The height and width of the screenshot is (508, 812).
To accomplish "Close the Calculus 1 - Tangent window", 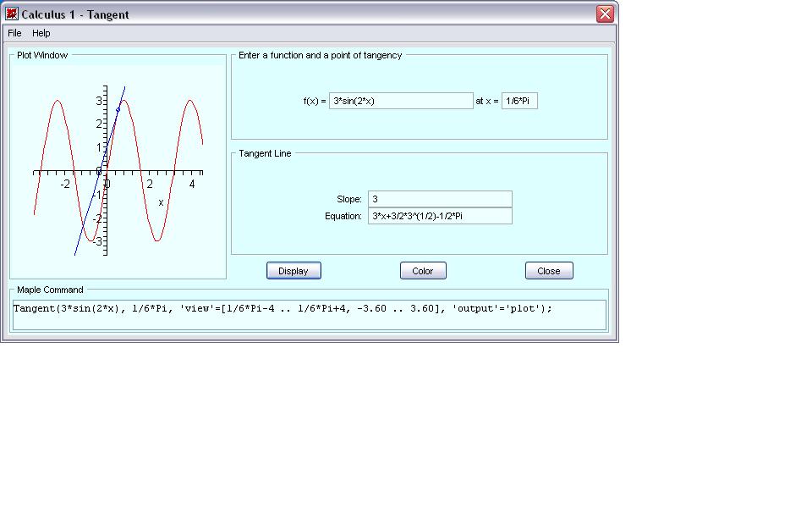I will pos(604,14).
